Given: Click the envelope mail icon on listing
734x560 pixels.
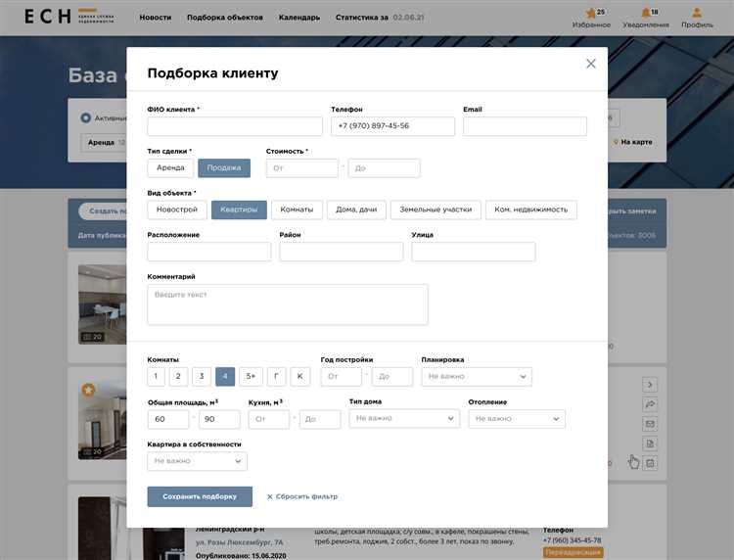Looking at the screenshot, I should (650, 424).
